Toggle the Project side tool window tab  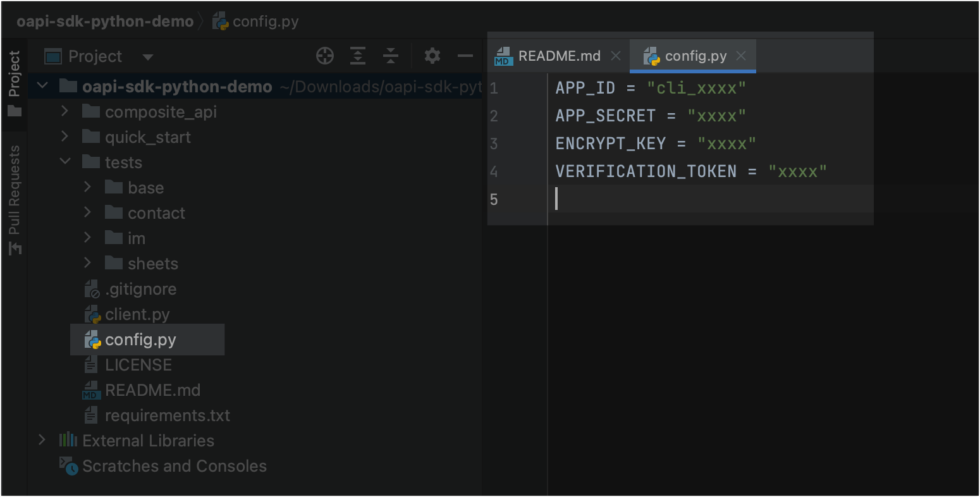click(x=15, y=82)
